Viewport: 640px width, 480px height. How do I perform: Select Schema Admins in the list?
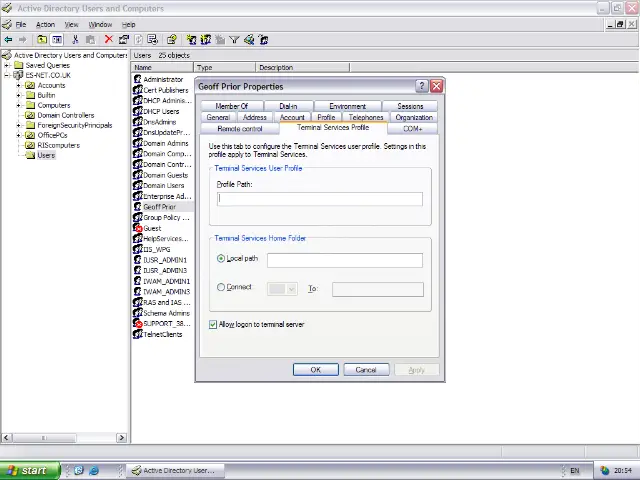coord(167,313)
